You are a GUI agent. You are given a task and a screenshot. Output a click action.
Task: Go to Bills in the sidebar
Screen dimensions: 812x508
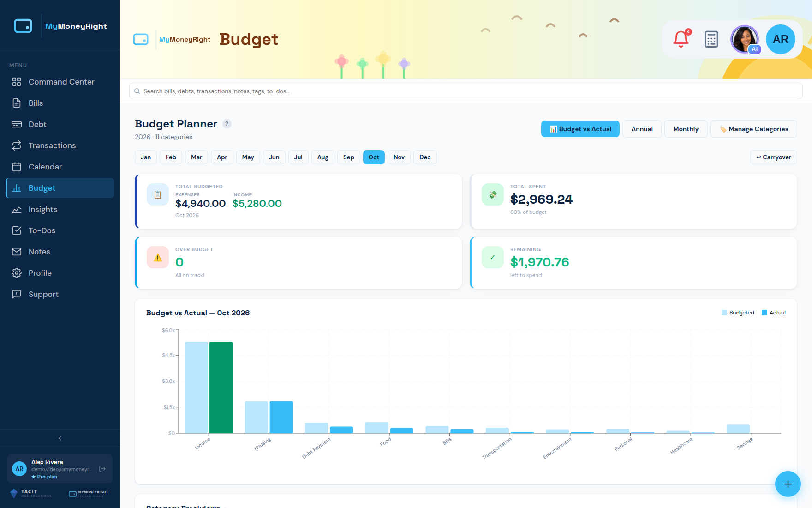60,103
